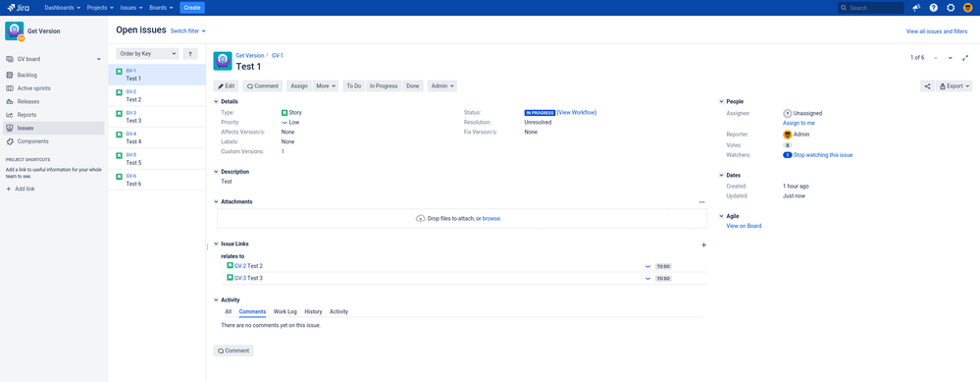Screen dimensions: 980x382
Task: Open the Switch filter dropdown
Action: [188, 30]
